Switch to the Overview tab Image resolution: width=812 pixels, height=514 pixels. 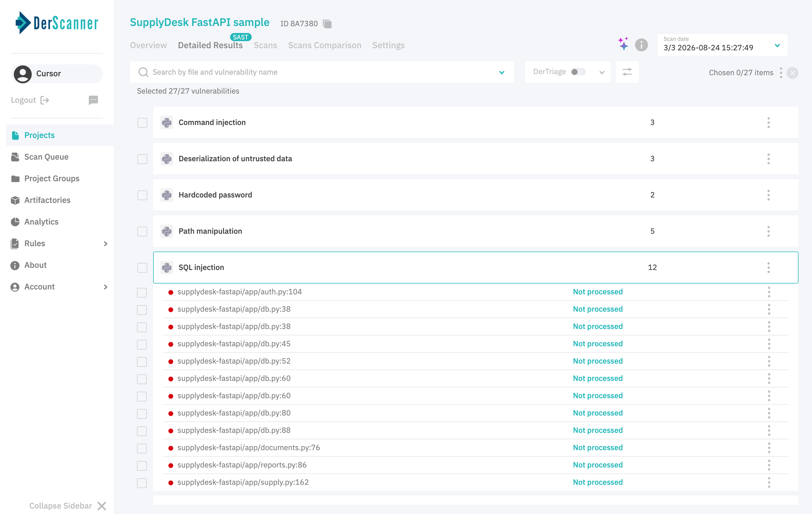(148, 45)
